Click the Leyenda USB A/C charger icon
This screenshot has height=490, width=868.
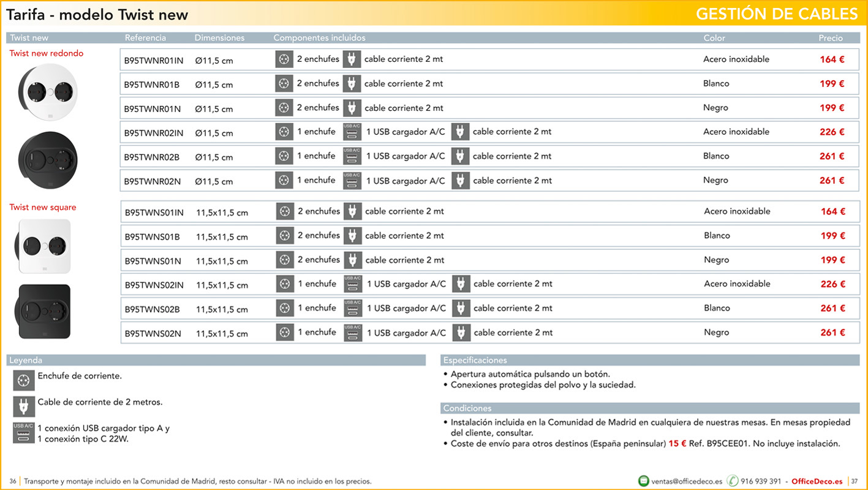tap(24, 432)
